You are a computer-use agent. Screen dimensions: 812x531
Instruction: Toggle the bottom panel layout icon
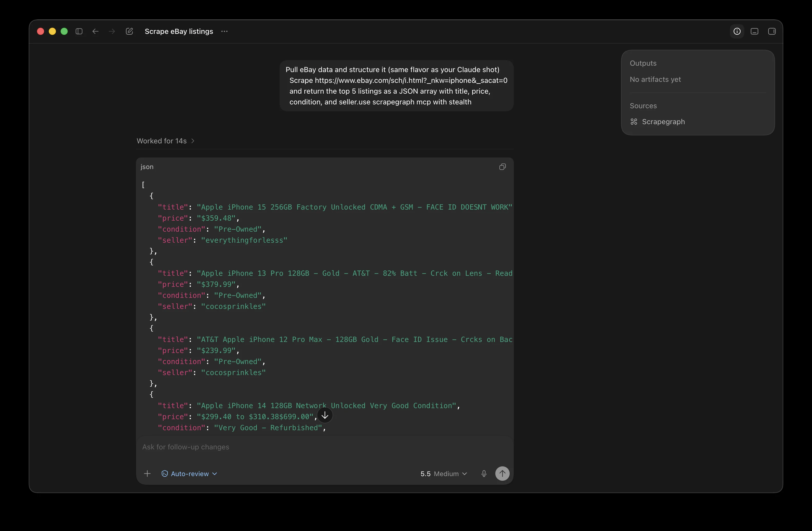pyautogui.click(x=754, y=31)
